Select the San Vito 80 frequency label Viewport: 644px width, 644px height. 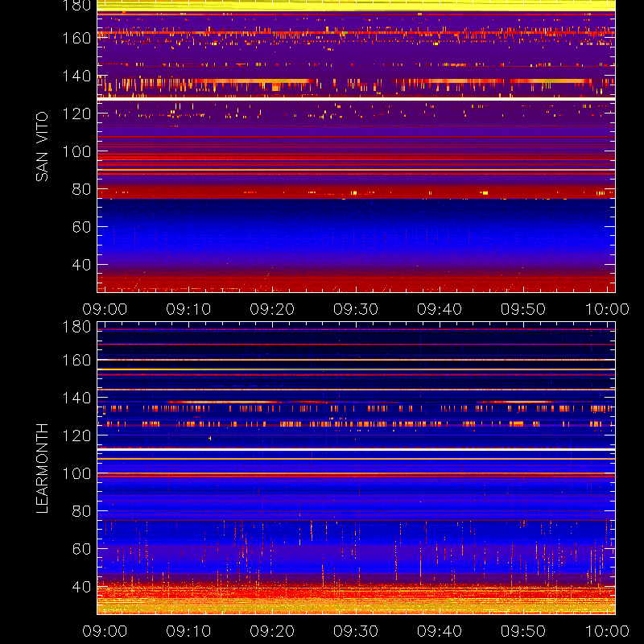(81, 189)
